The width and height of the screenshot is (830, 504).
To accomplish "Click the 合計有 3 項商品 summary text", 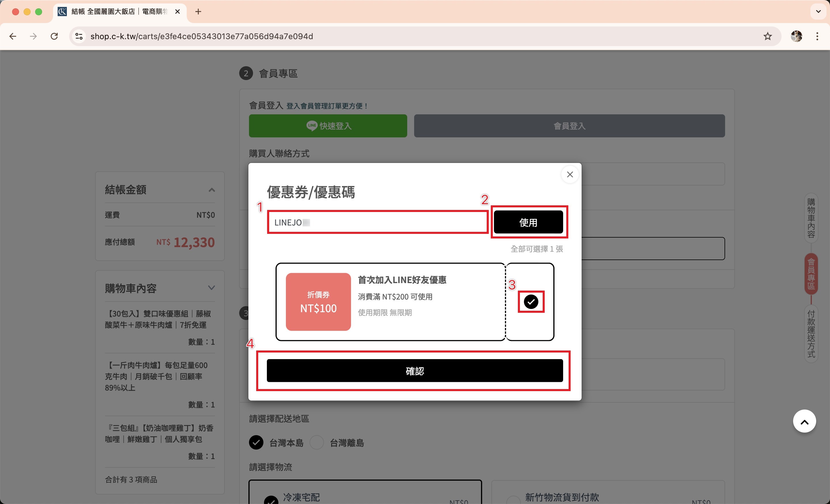I will click(131, 480).
